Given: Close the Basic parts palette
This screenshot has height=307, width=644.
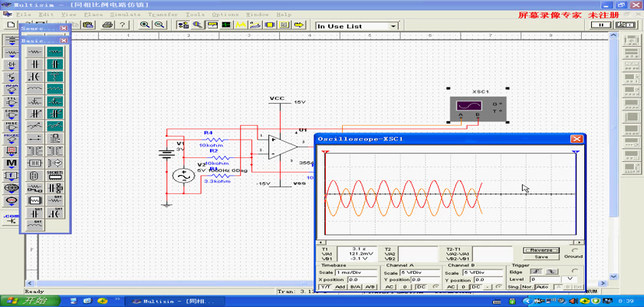Looking at the screenshot, I should [64, 41].
